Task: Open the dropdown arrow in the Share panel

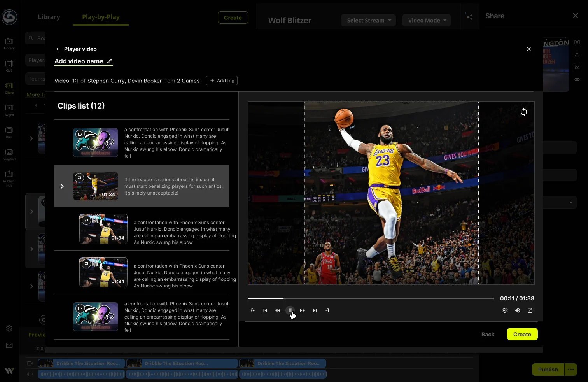Action: coord(571,202)
